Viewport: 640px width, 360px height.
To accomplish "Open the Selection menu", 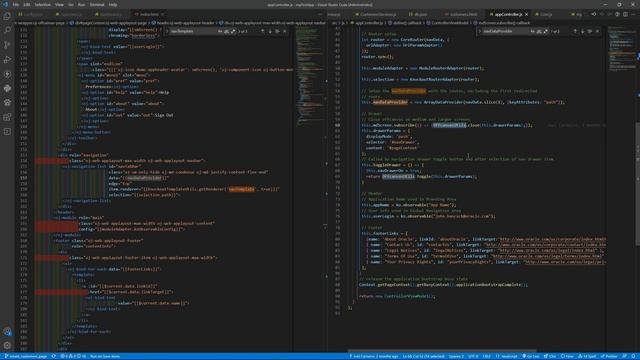I will [x=42, y=4].
